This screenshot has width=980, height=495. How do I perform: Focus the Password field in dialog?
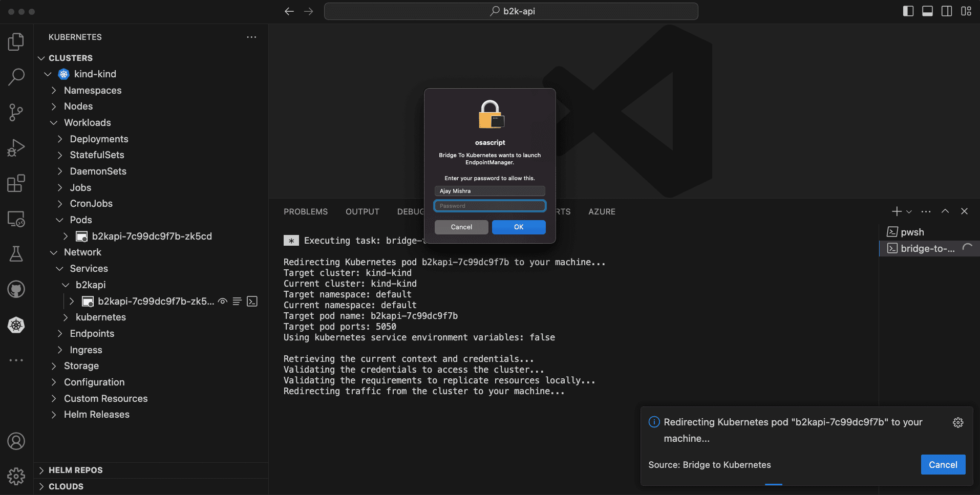tap(490, 206)
